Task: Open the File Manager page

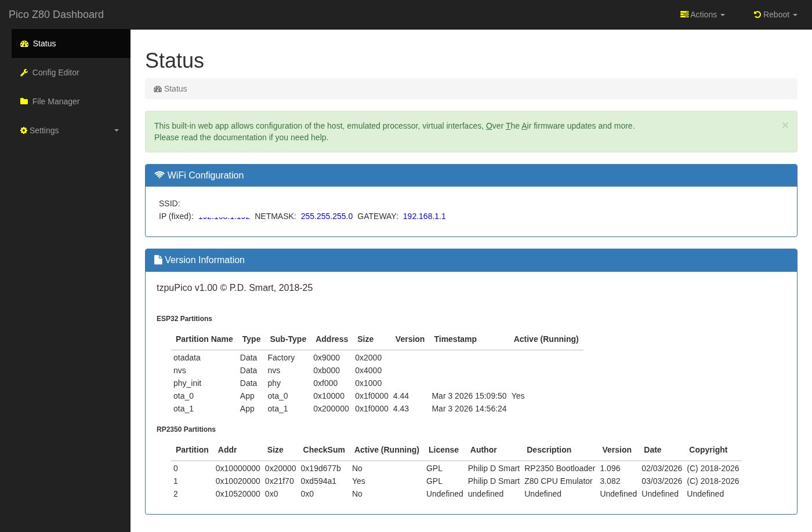Action: pos(57,101)
